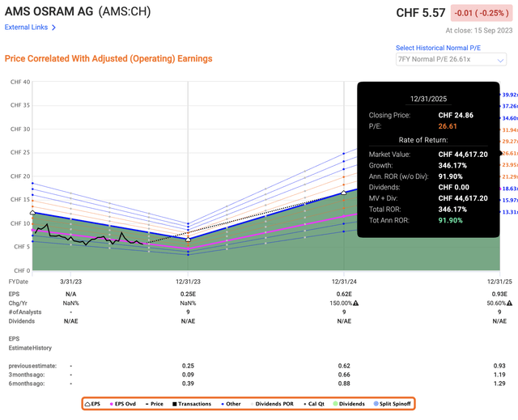Open the External Links link

(x=26, y=28)
